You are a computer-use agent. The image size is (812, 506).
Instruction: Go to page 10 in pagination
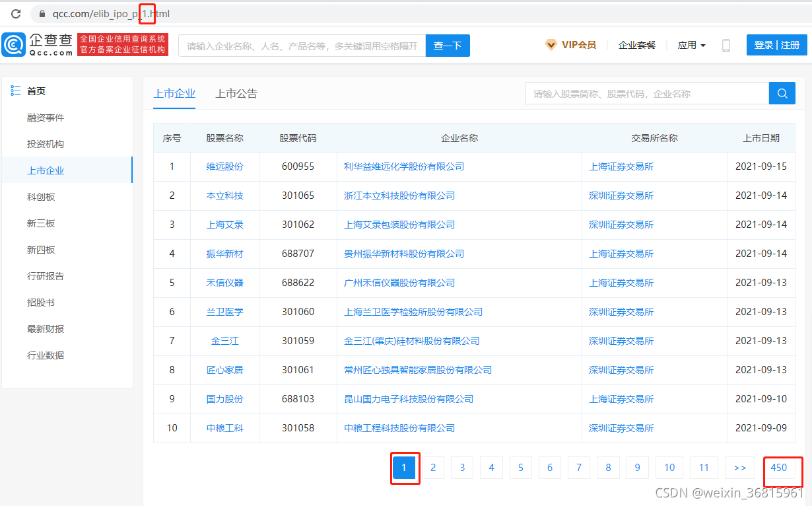669,468
